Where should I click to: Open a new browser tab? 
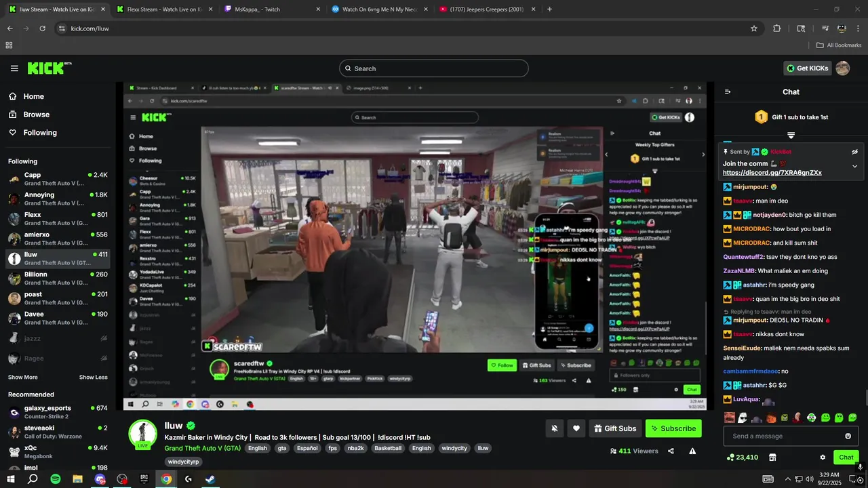click(x=549, y=9)
